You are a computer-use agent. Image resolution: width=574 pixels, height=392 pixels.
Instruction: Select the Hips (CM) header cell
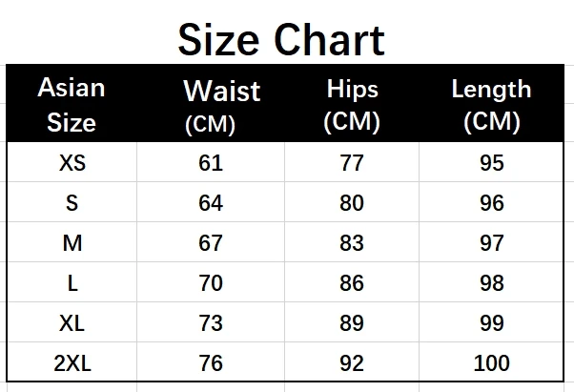click(352, 104)
